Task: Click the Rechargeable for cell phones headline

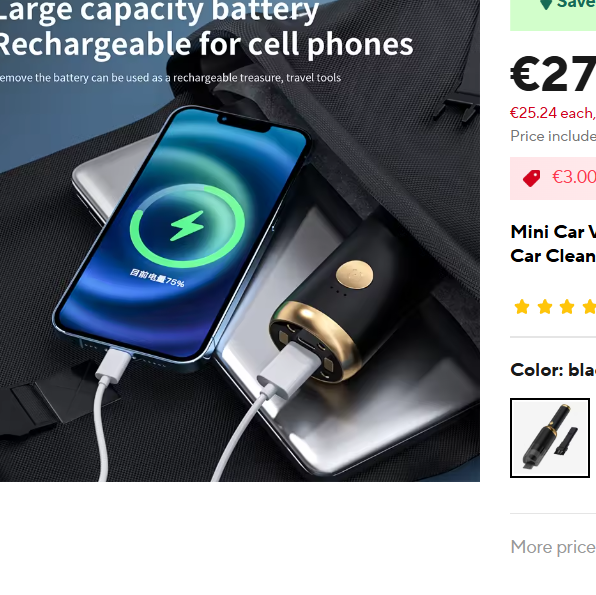Action: (x=204, y=45)
